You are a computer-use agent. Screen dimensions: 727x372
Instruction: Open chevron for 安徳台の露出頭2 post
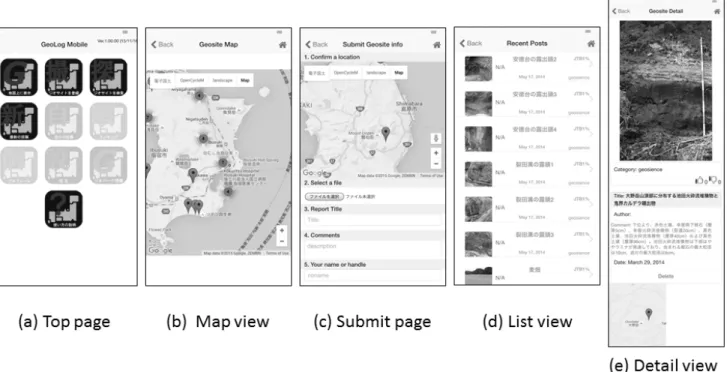coord(592,64)
